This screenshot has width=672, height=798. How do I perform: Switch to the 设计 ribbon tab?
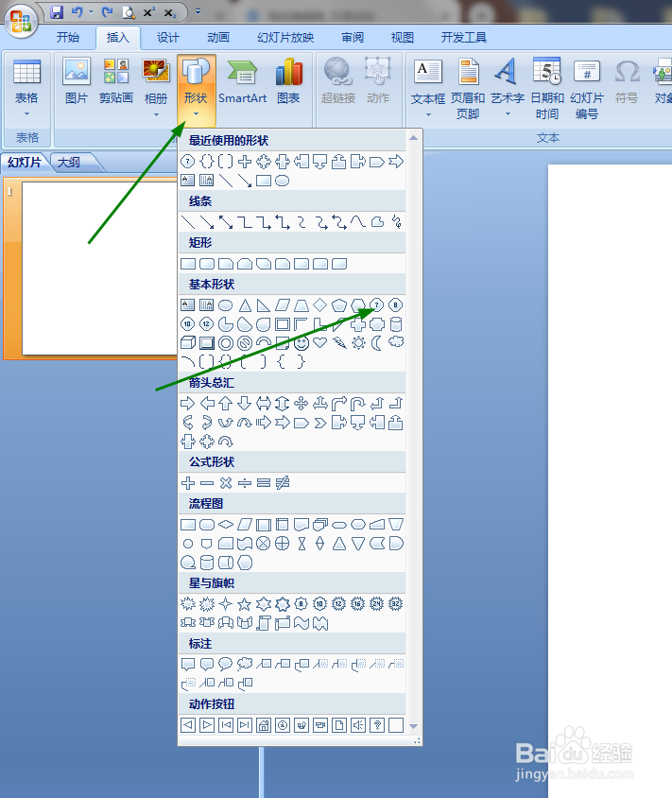tap(168, 37)
